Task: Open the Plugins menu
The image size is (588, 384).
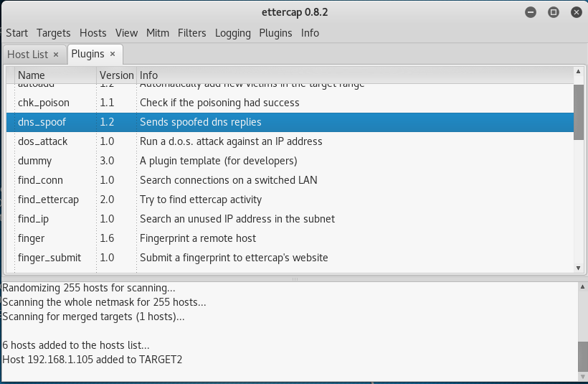Action: coord(276,33)
